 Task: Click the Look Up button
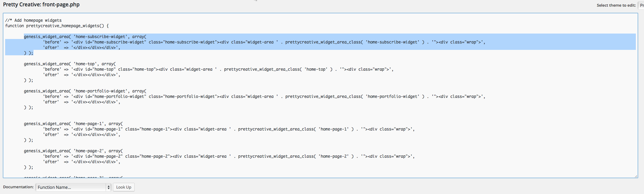(x=124, y=187)
